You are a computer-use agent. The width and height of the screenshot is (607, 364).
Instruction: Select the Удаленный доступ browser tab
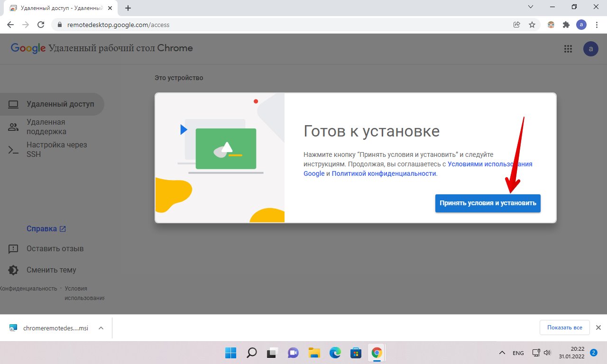point(61,8)
